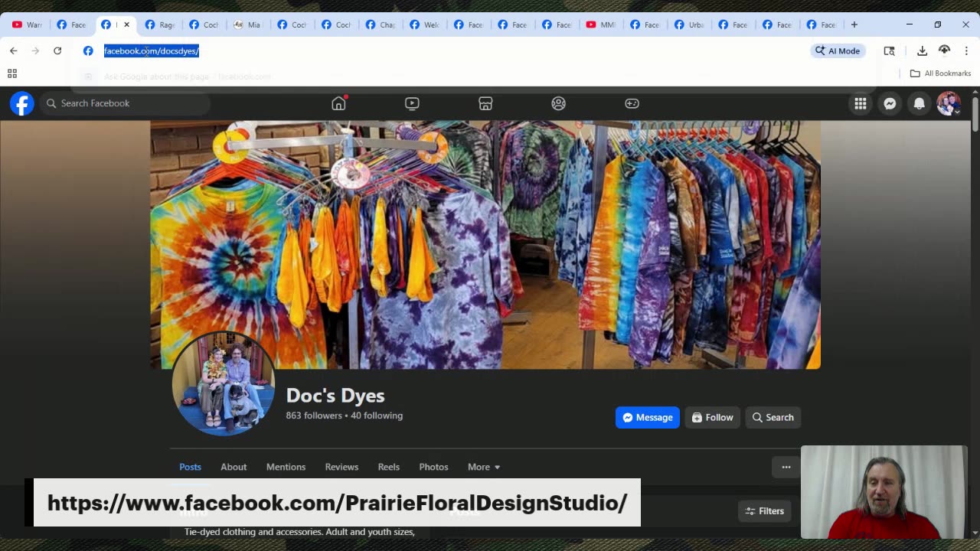Viewport: 980px width, 551px height.
Task: Go back to the previous page
Action: 14,51
